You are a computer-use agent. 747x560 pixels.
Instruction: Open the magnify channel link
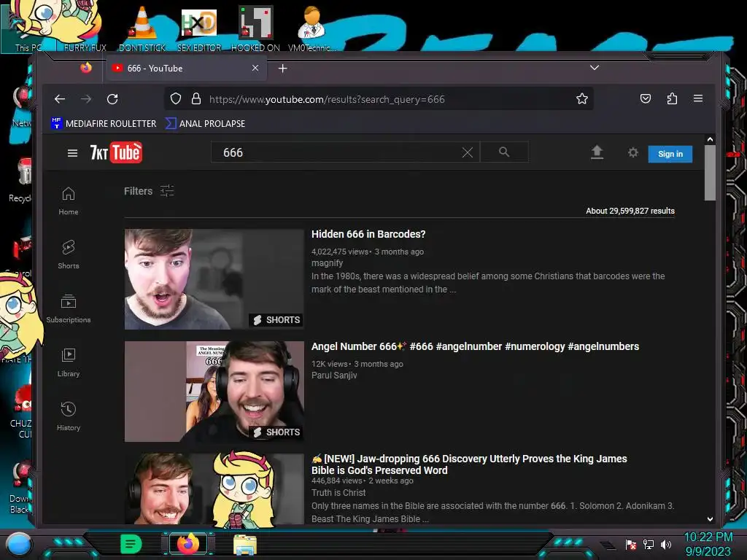pyautogui.click(x=327, y=263)
